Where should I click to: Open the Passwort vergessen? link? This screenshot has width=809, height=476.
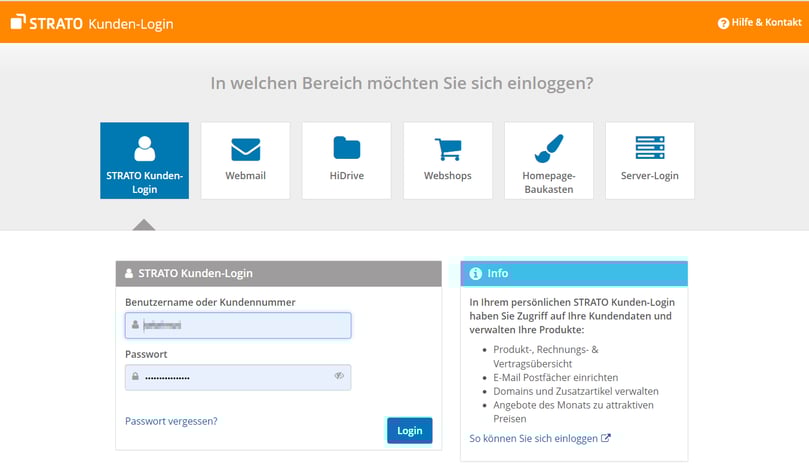171,421
